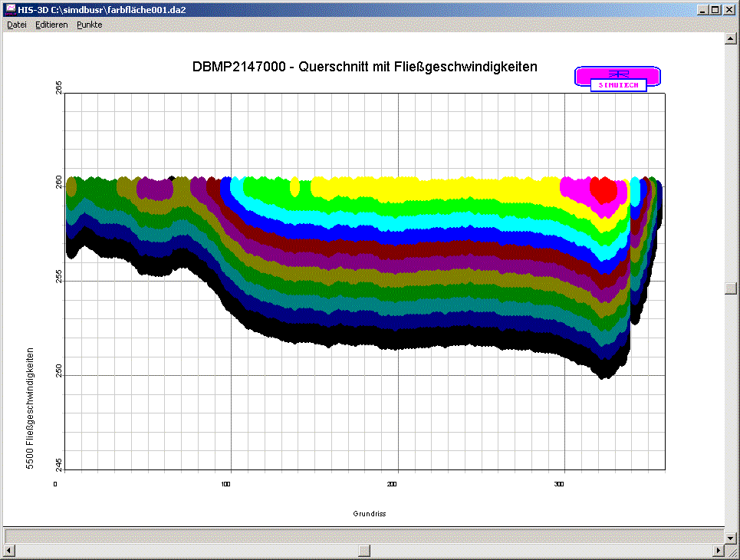This screenshot has width=740, height=560.
Task: Open the Editieren menu
Action: pos(51,25)
